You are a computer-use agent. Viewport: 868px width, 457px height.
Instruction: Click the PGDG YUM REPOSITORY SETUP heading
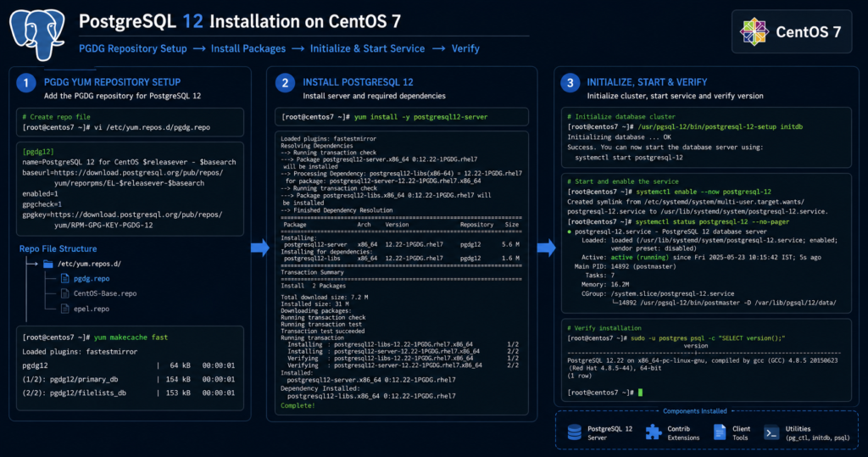(x=113, y=82)
